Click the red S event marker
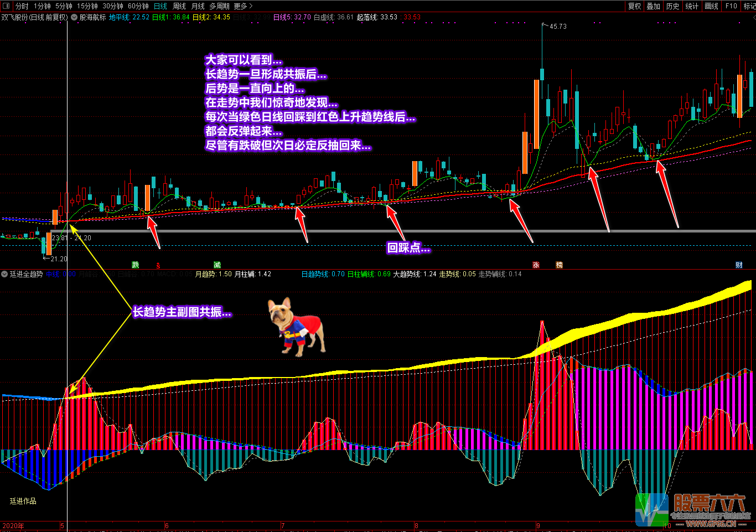 click(158, 265)
